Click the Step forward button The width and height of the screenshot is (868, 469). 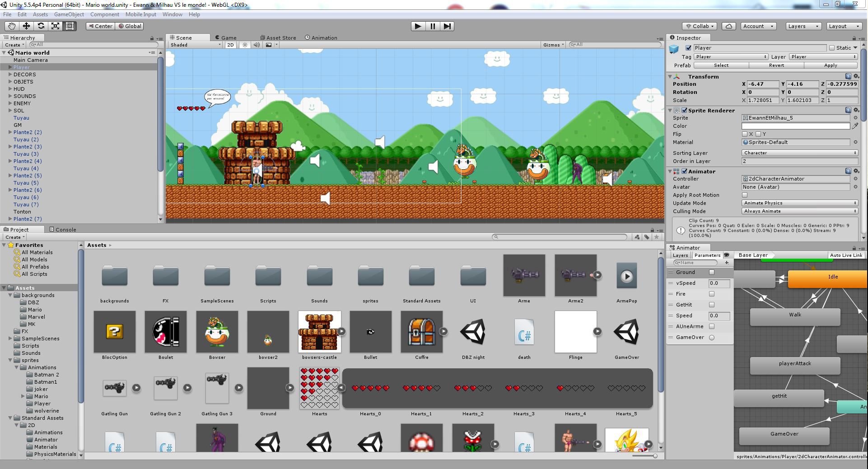(x=447, y=26)
